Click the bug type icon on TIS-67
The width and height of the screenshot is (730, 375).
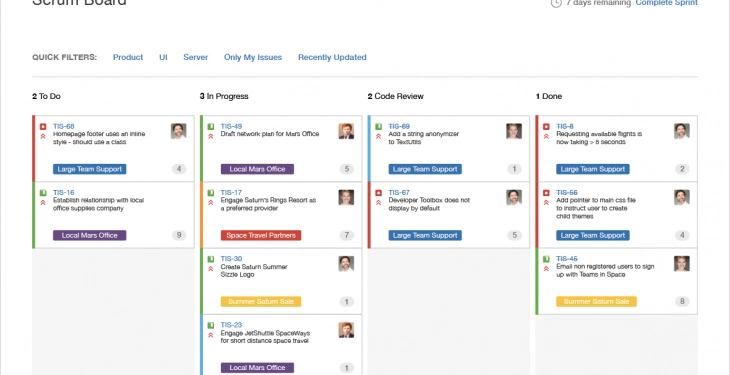click(x=379, y=193)
